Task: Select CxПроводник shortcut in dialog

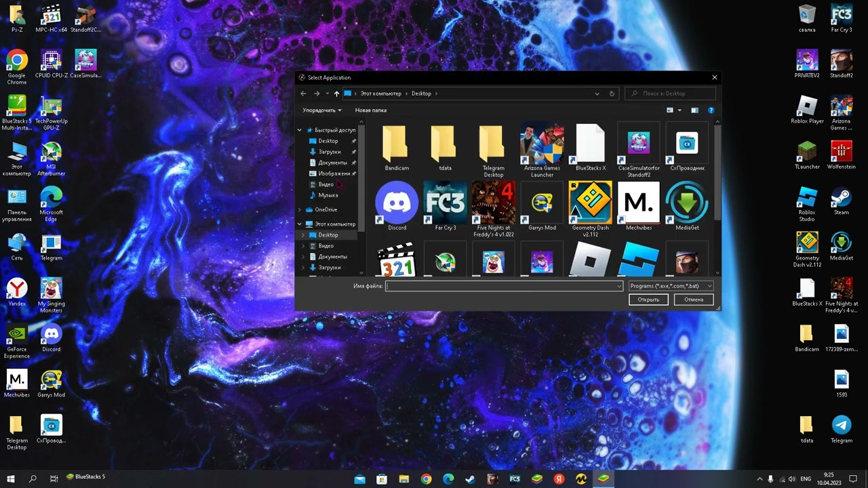Action: [x=687, y=147]
